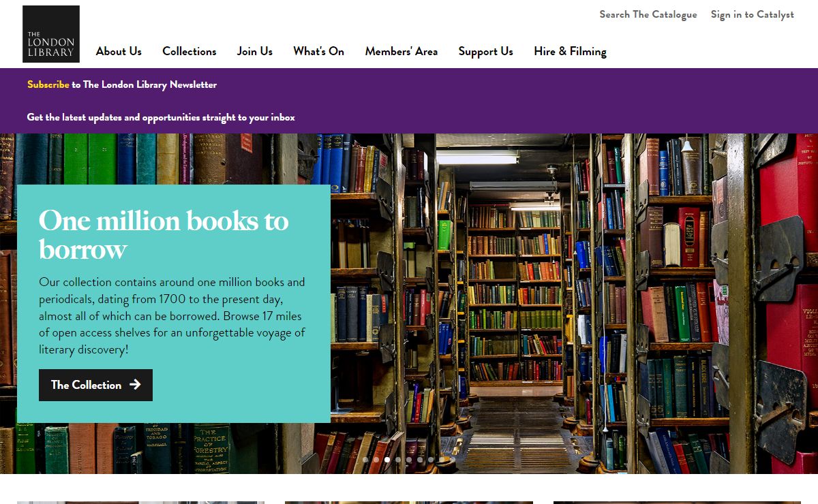Click the 'One million books to borrow' heading
The height and width of the screenshot is (504, 818).
point(164,234)
